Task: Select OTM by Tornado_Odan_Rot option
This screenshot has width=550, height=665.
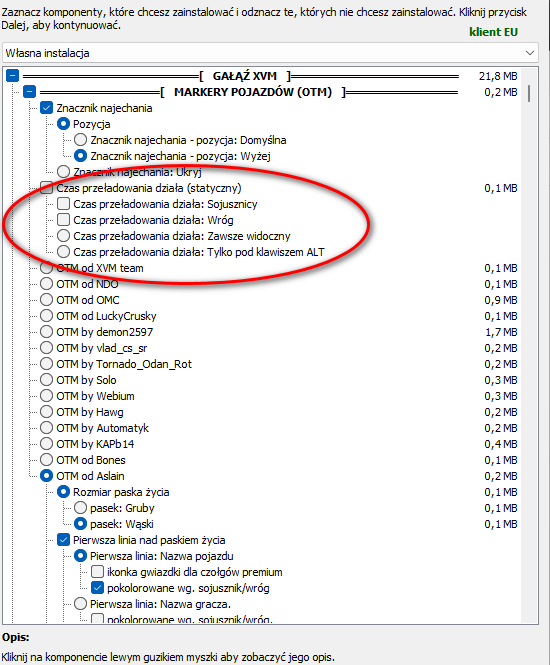Action: (x=47, y=364)
